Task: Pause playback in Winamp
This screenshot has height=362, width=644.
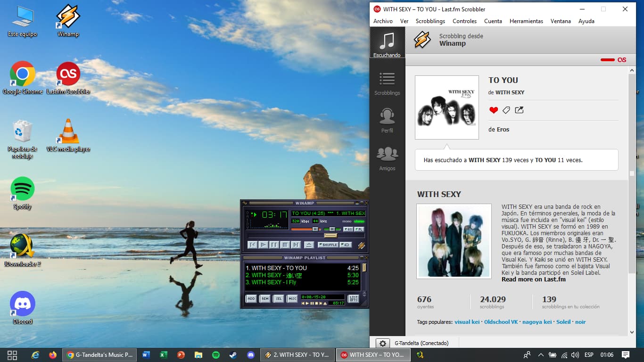Action: pos(274,245)
